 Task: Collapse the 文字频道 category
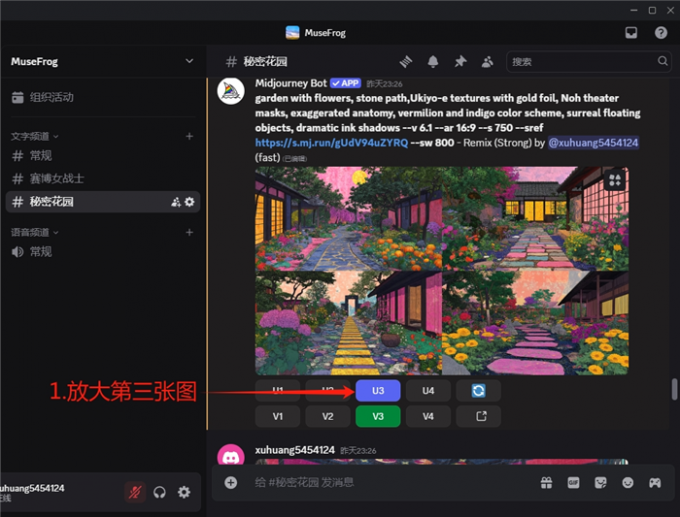(x=35, y=137)
